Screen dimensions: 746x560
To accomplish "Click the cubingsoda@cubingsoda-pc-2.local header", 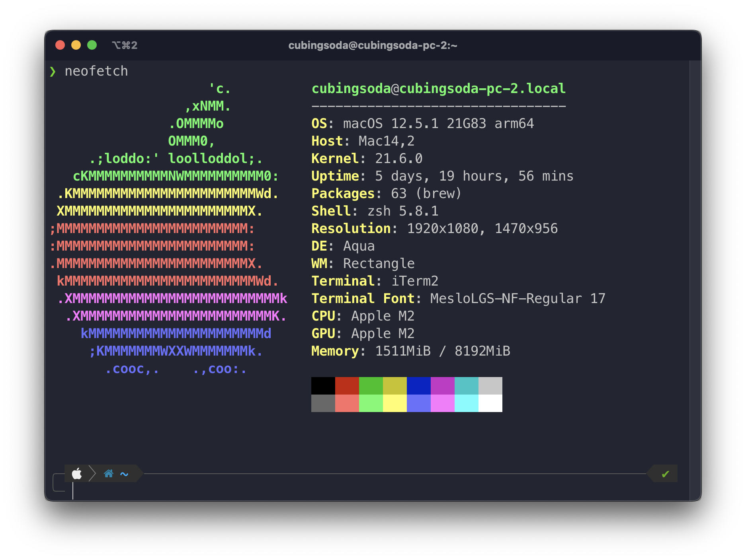I will pyautogui.click(x=438, y=88).
